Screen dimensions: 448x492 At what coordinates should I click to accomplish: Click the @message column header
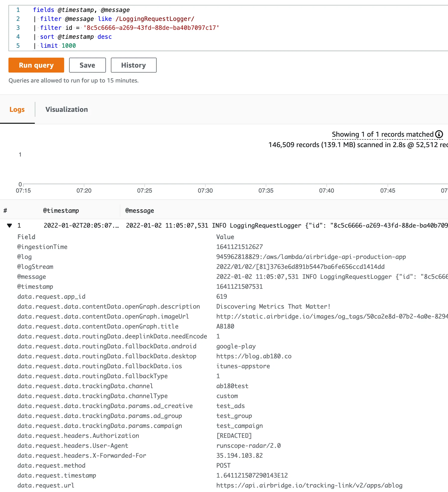click(140, 210)
